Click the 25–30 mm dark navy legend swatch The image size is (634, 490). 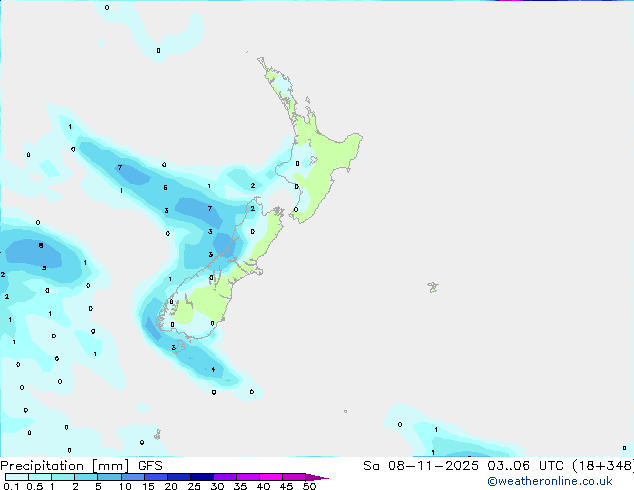[x=201, y=477]
